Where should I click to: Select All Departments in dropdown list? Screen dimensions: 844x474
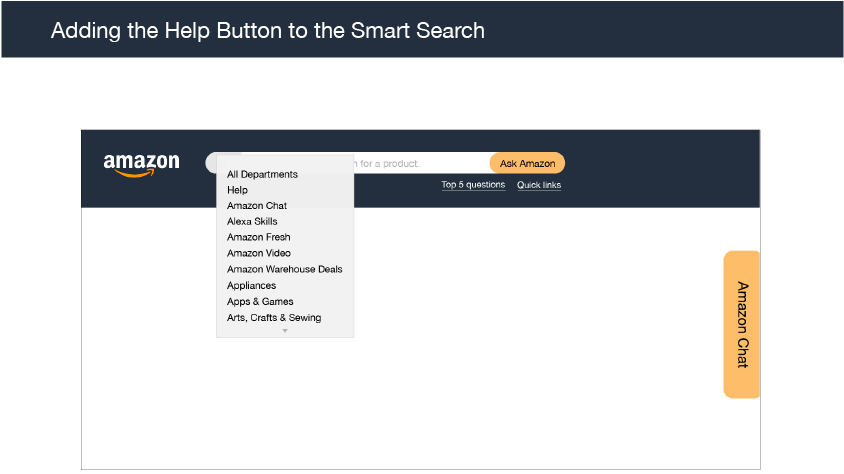point(262,174)
